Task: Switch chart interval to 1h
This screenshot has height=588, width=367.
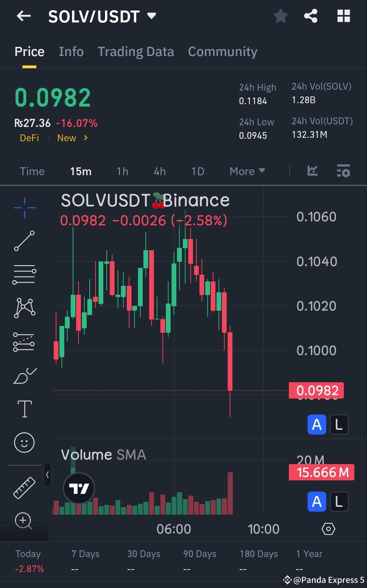Action: point(122,171)
